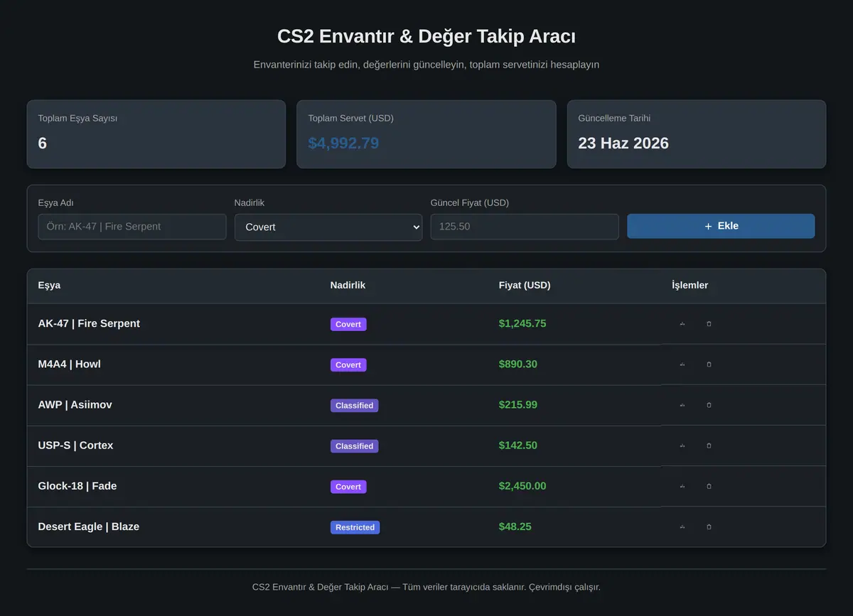853x616 pixels.
Task: Click trash icon in USP-S | Cortex row
Action: (709, 445)
